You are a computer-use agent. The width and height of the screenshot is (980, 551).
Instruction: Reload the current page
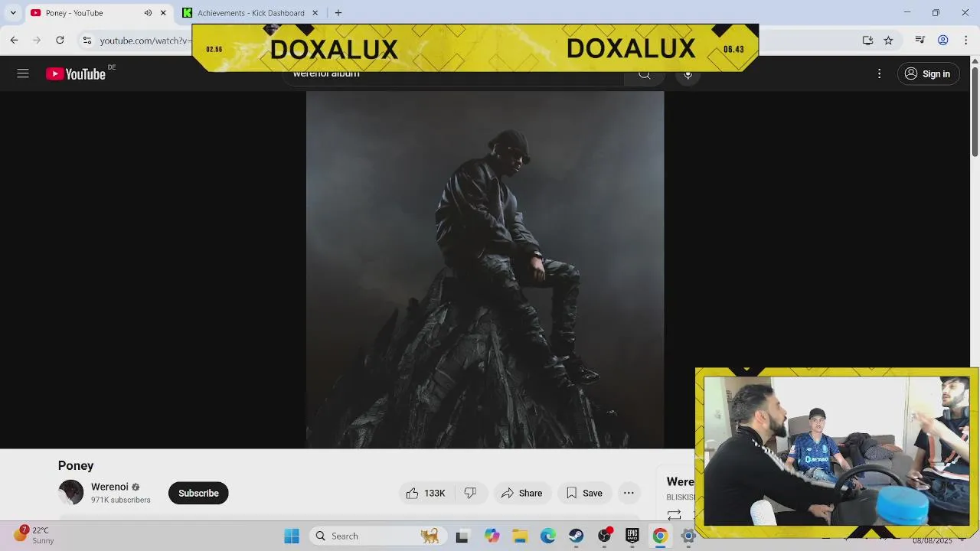[x=60, y=41]
